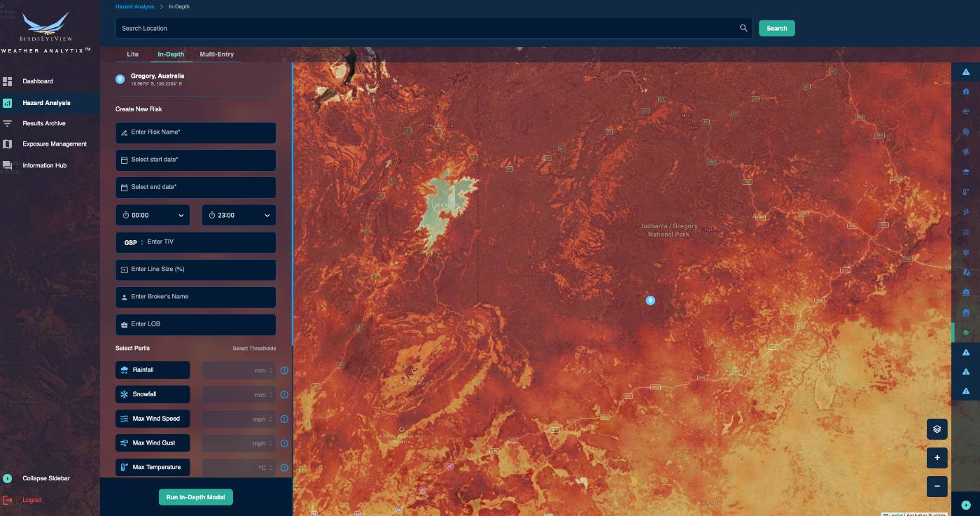
Task: Click the green Search button
Action: [x=777, y=28]
